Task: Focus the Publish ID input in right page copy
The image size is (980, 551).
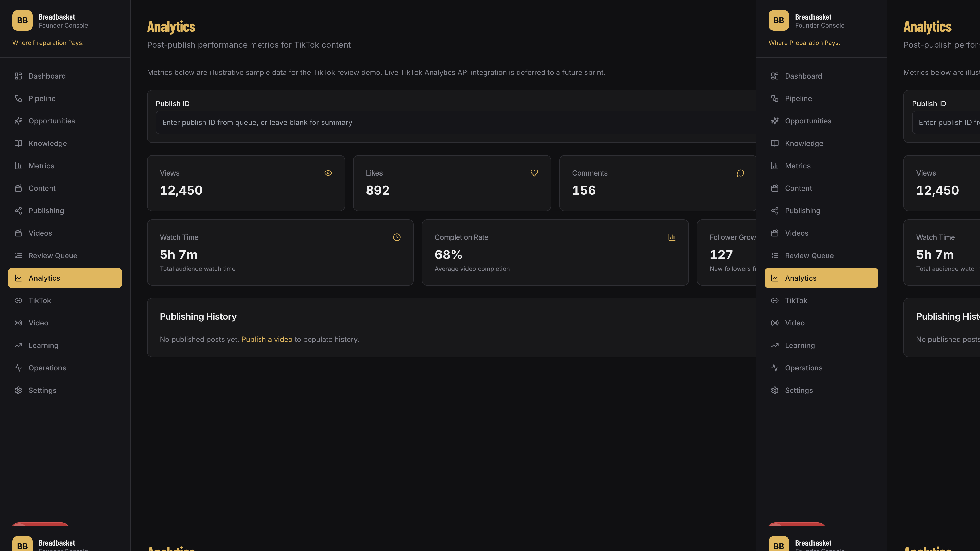Action: (946, 122)
